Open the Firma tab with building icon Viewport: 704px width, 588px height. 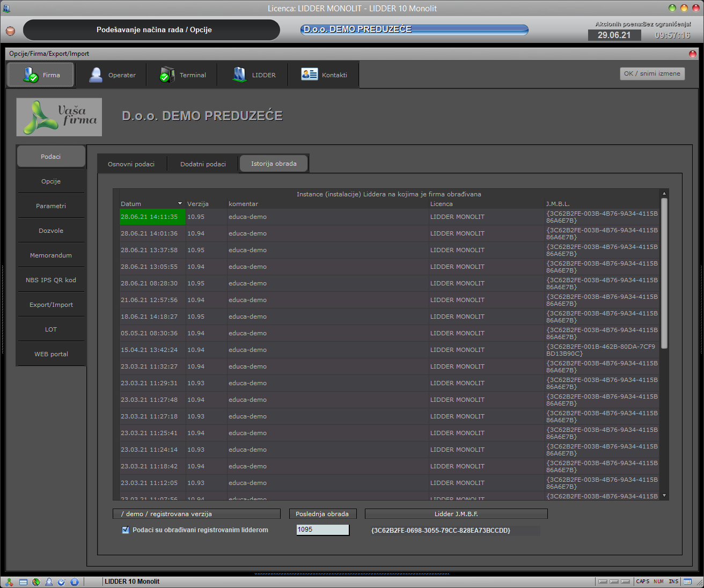41,75
